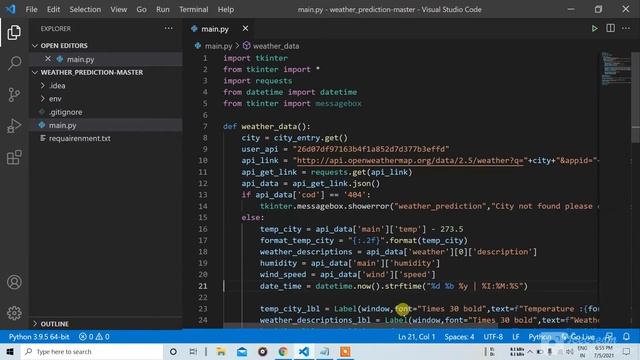Click Go Live in status bar
This screenshot has height=360, width=640.
click(x=578, y=337)
